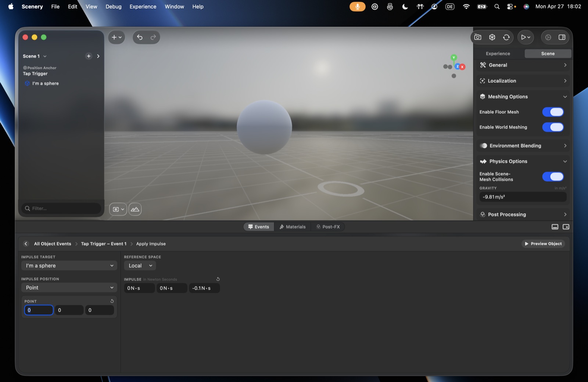Collapse the Meshing Options section
The image size is (588, 382).
click(523, 97)
